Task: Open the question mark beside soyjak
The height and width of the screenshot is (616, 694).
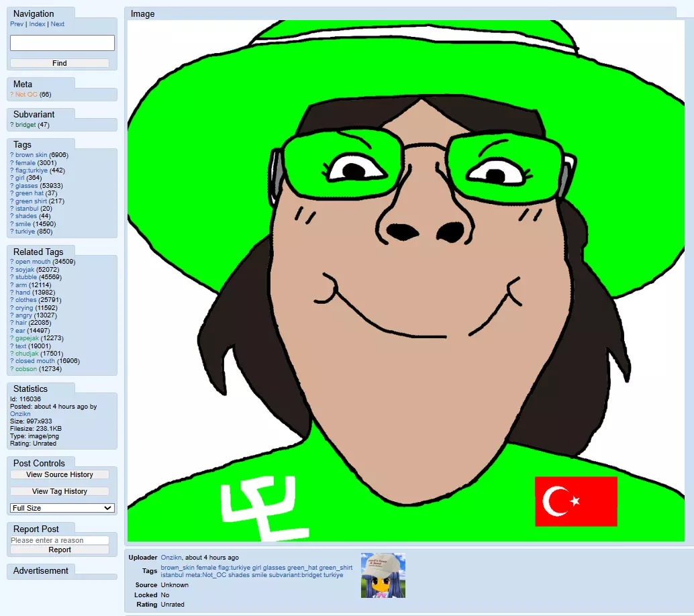Action: [12, 270]
